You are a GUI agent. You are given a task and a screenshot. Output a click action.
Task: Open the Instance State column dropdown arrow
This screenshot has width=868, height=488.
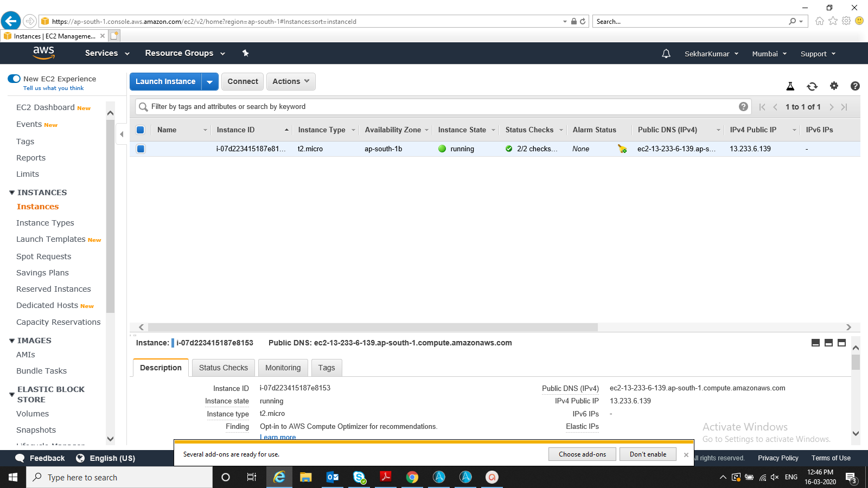point(493,130)
